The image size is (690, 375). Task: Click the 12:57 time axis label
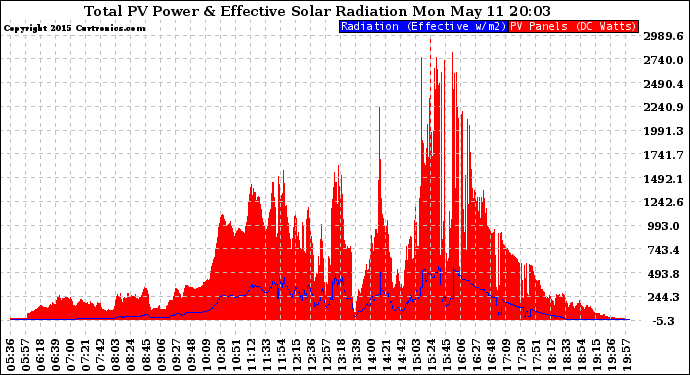[x=326, y=354]
